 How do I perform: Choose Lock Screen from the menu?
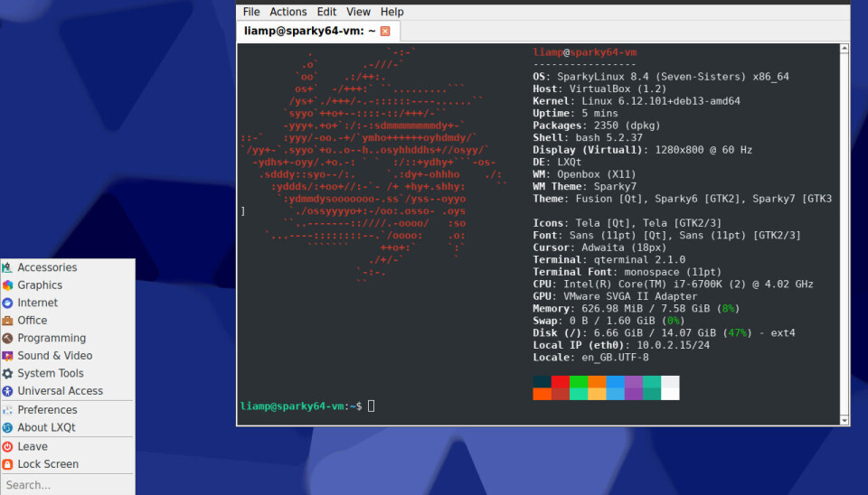pos(68,464)
